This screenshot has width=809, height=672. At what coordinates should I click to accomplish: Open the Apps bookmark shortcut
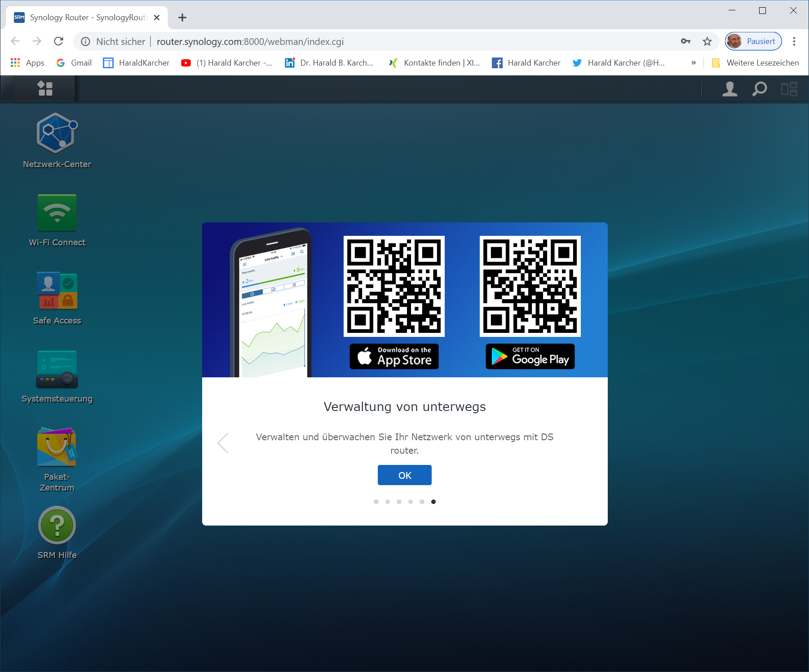[27, 63]
